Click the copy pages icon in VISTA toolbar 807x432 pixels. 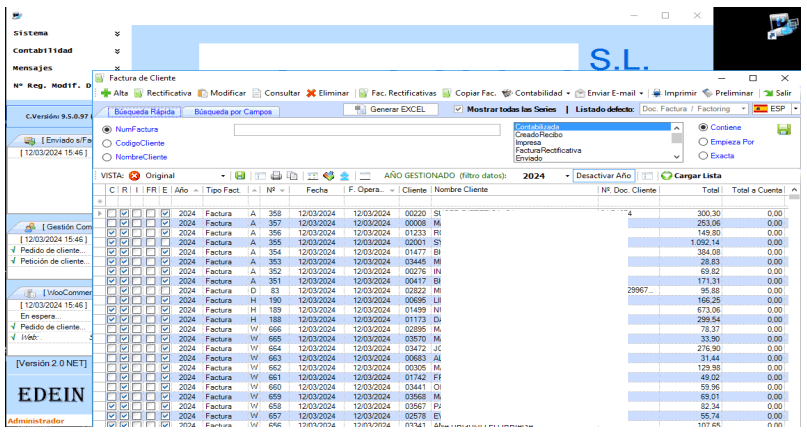292,176
